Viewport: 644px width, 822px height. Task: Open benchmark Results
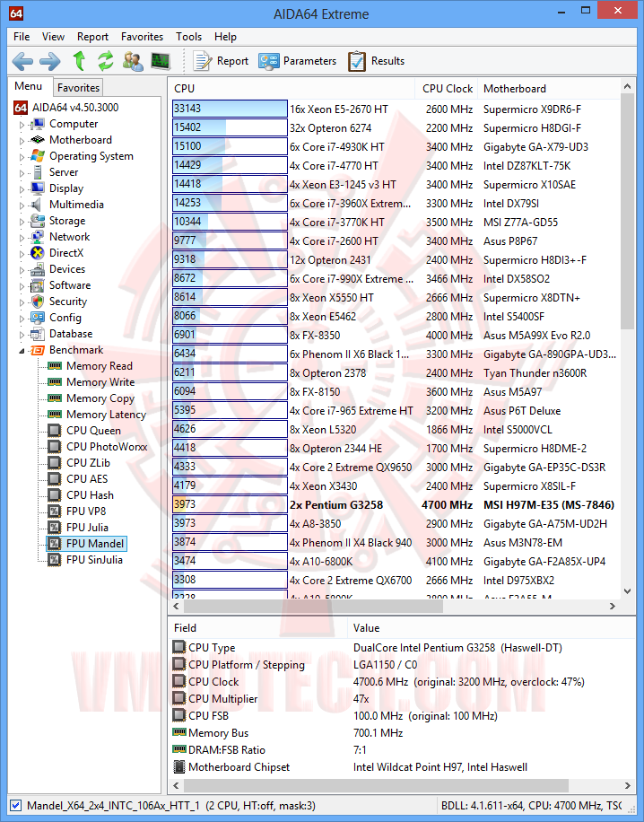pos(376,61)
